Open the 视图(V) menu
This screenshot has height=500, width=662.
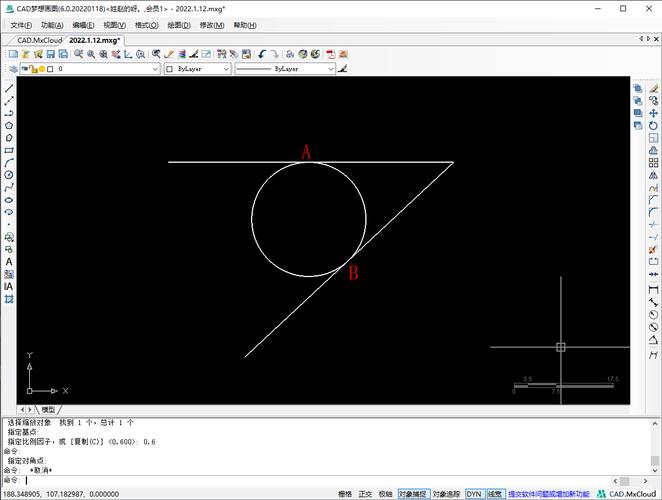pyautogui.click(x=114, y=25)
